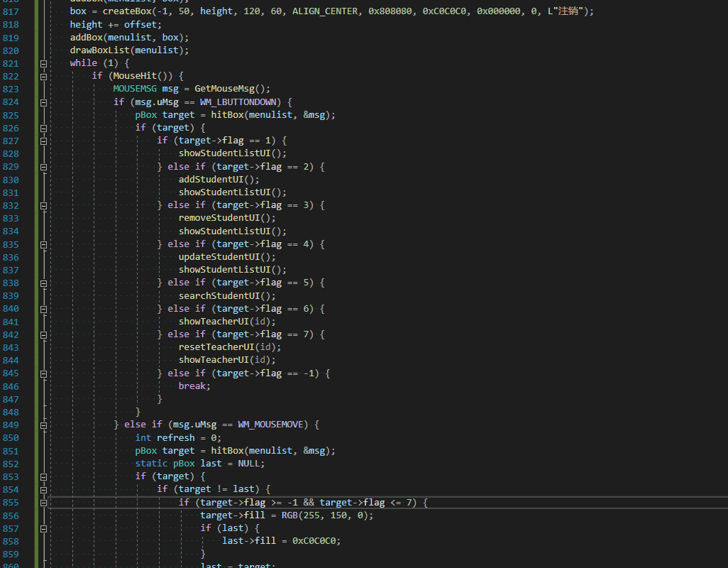Collapse the flag == 2 else-if block

[x=44, y=167]
